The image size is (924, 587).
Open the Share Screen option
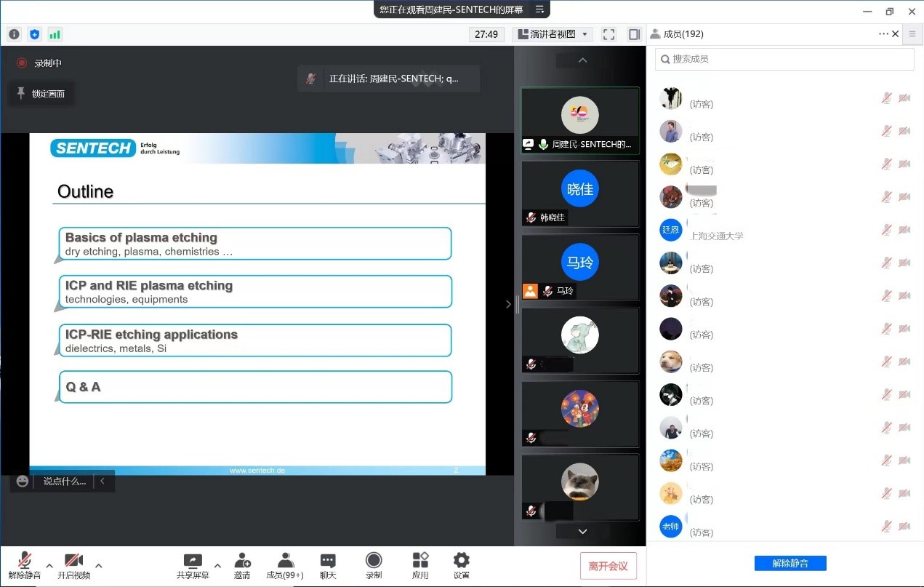pos(193,565)
